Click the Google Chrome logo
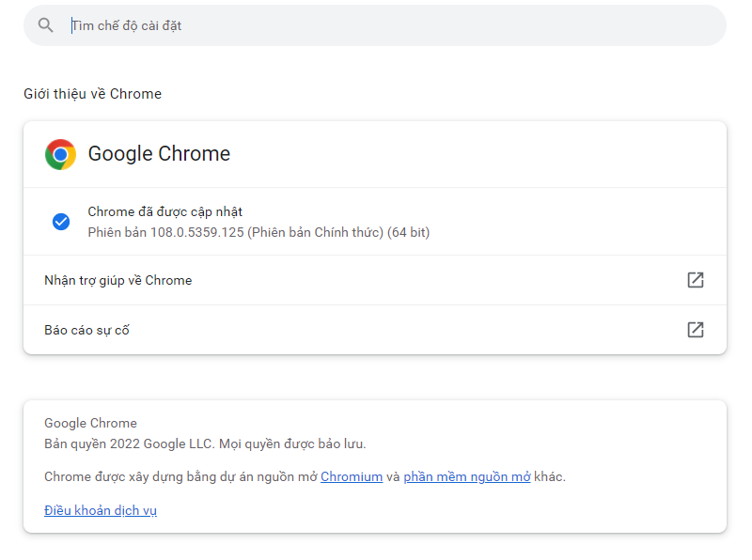The width and height of the screenshot is (752, 560). click(x=60, y=154)
